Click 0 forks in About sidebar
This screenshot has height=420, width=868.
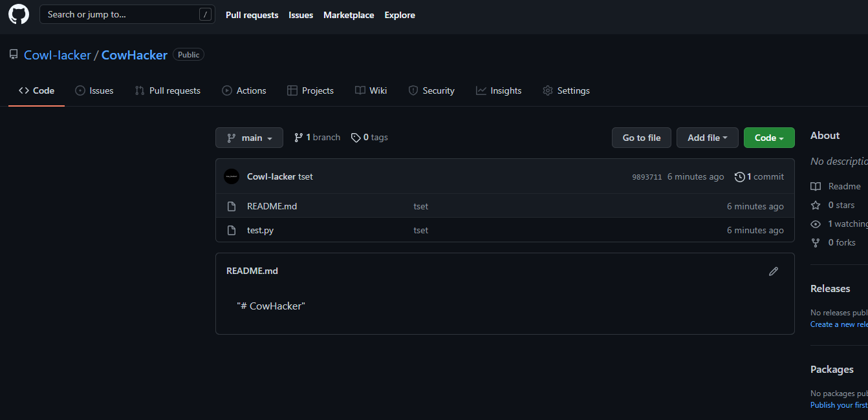click(833, 242)
